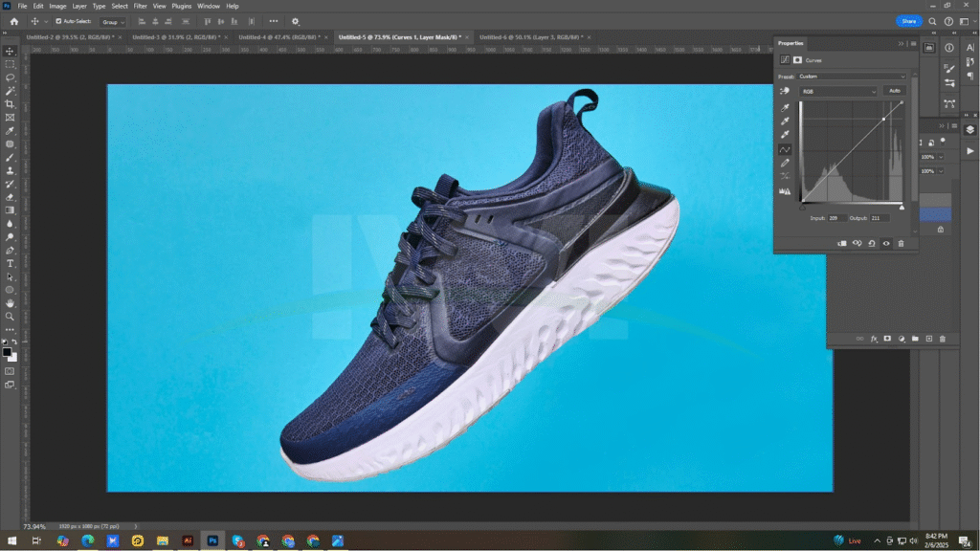Screen dimensions: 980x551
Task: Select the Crop tool
Action: [10, 103]
